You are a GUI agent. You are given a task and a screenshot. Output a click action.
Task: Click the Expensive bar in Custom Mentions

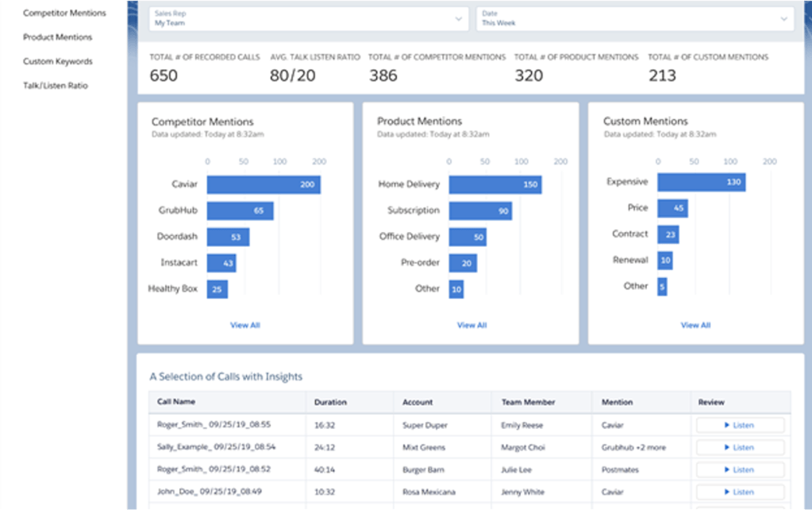701,182
